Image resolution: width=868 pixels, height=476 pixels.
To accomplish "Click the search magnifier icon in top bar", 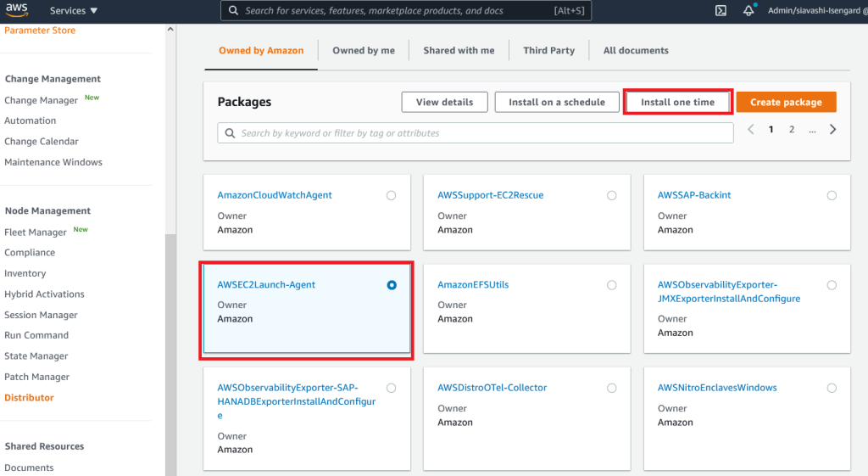I will pos(233,10).
